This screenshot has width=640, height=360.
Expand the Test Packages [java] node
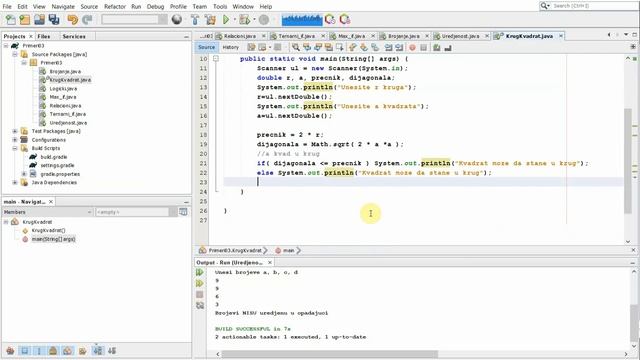15,131
